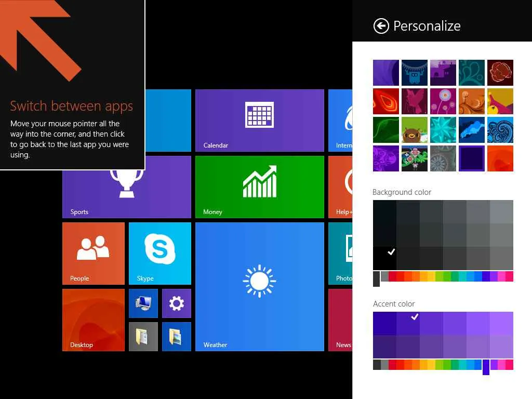Image resolution: width=532 pixels, height=399 pixels.
Task: Select the violet paisley background pattern
Action: coord(386,158)
